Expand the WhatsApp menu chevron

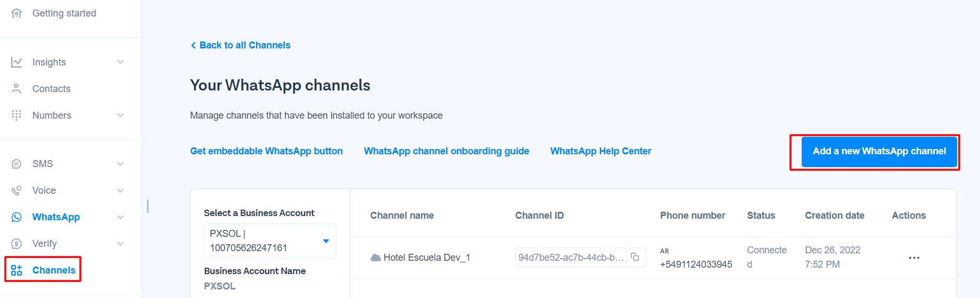[x=120, y=217]
